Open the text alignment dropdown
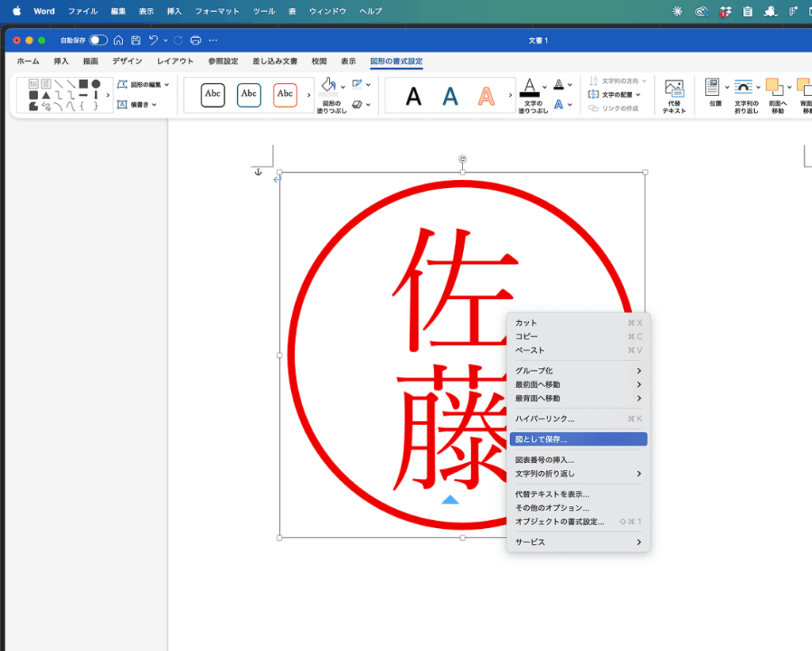 [x=615, y=95]
